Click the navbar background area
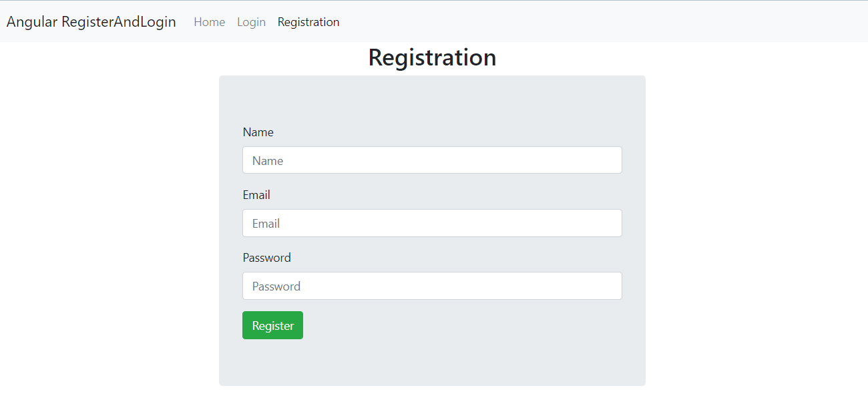The image size is (868, 400). click(534, 21)
